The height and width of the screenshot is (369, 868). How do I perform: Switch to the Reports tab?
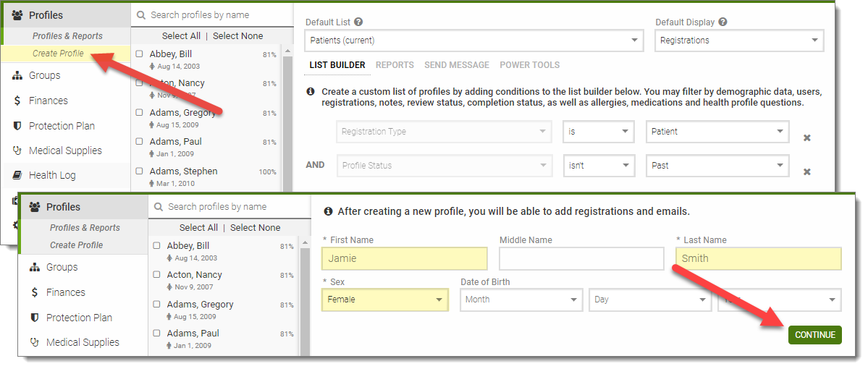[395, 65]
